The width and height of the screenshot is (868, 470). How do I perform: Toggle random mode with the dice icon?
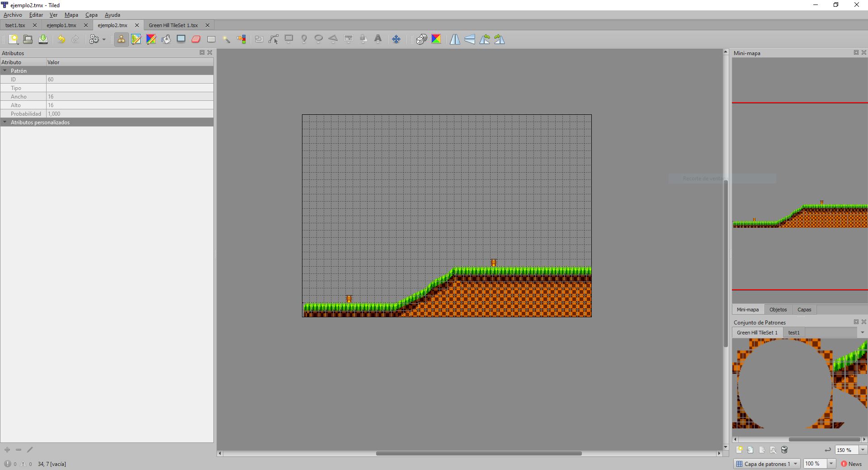pyautogui.click(x=421, y=39)
